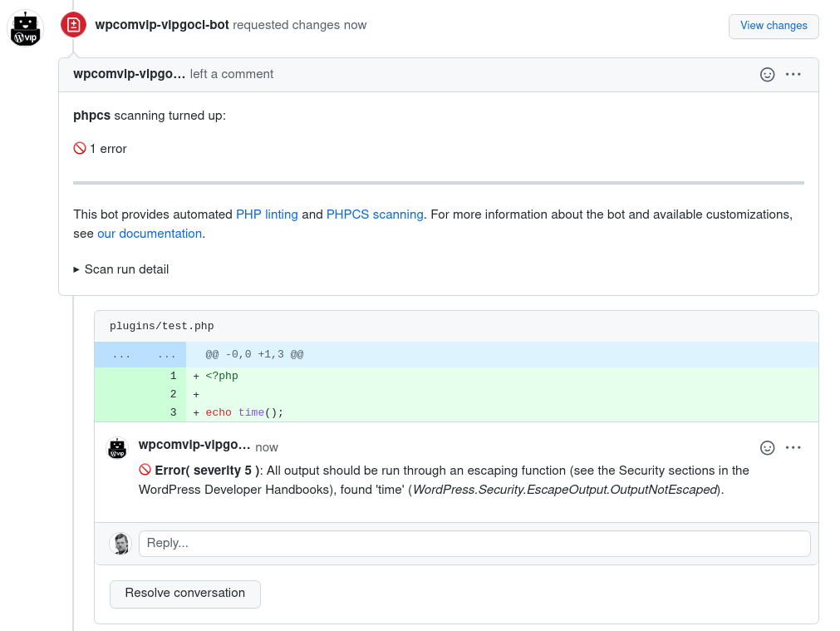Open the "PHP linting" link
840x631 pixels.
click(x=267, y=214)
